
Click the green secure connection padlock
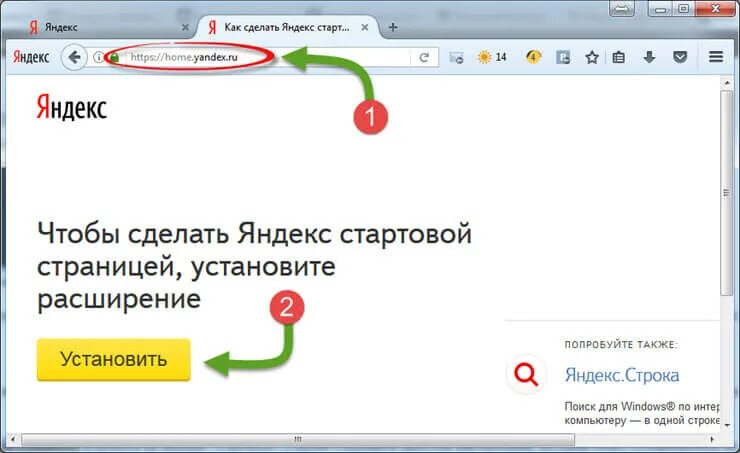pyautogui.click(x=114, y=58)
